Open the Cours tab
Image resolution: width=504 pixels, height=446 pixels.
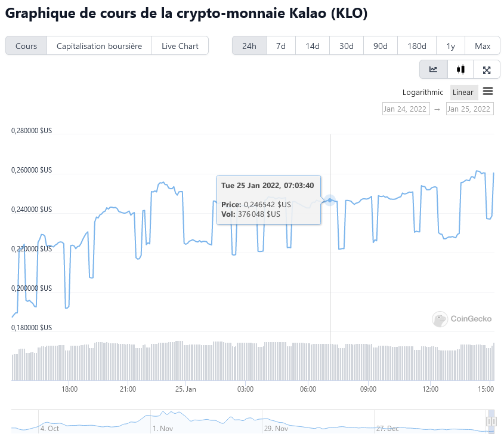coord(26,46)
